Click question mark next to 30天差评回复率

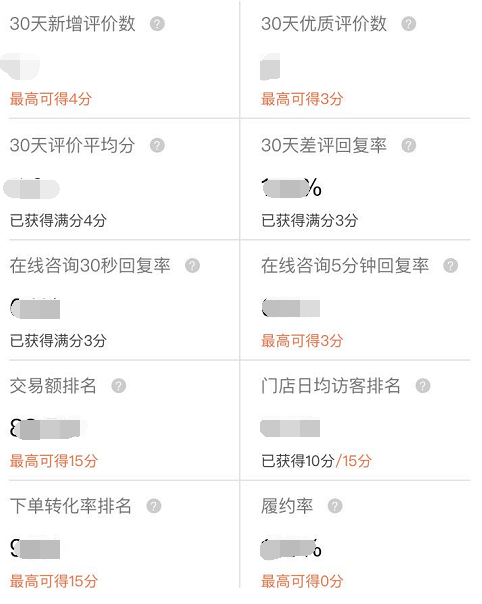point(408,145)
